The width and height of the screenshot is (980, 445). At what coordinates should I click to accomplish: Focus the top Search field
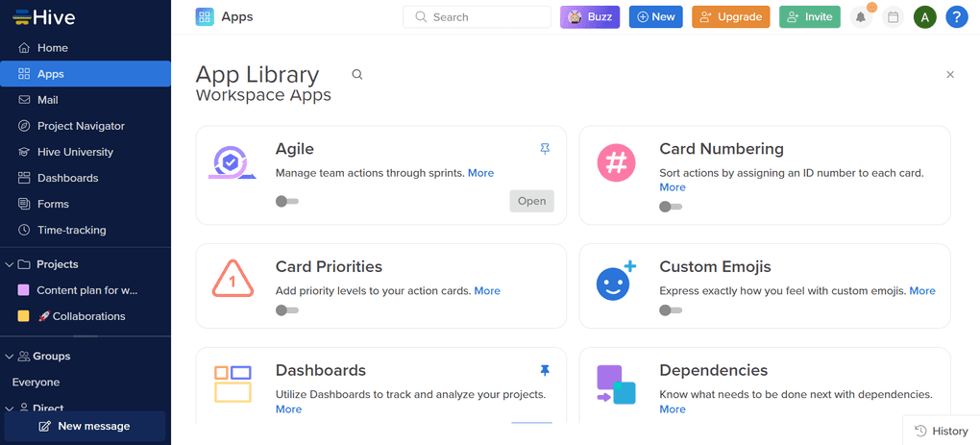coord(477,17)
